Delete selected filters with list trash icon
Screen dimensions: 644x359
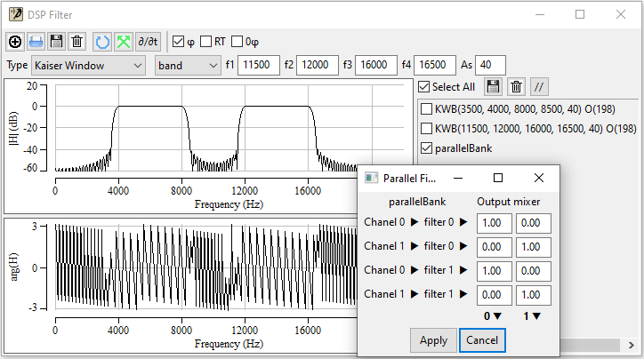[x=516, y=87]
